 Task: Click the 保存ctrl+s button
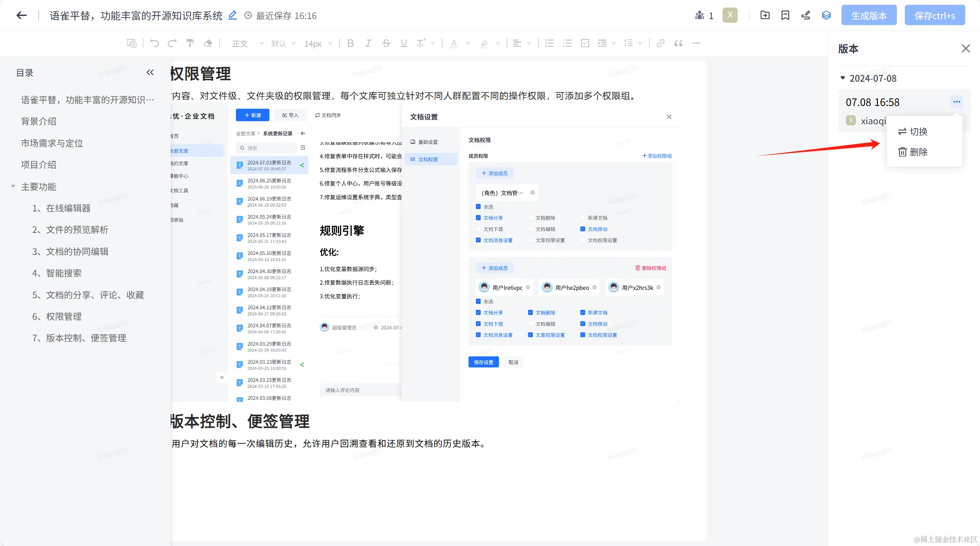click(934, 16)
